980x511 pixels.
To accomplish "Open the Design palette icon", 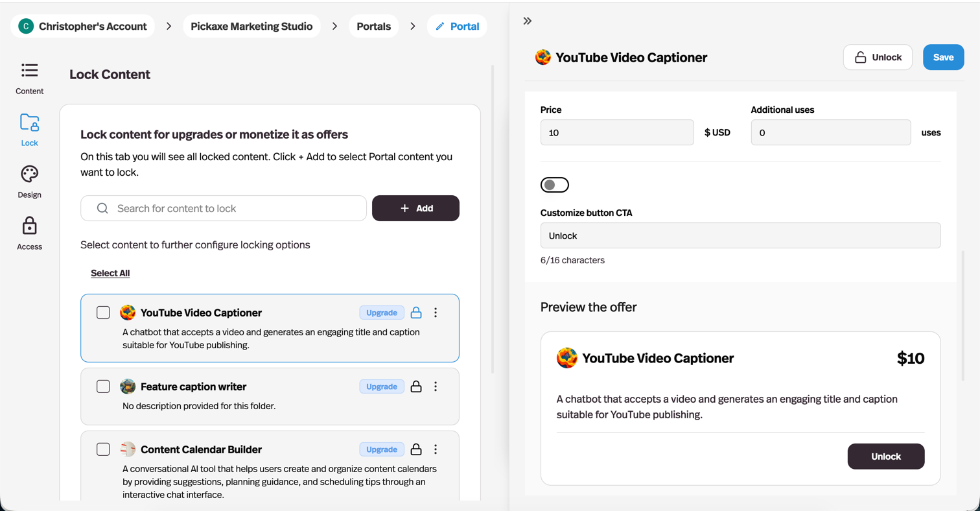I will 30,174.
